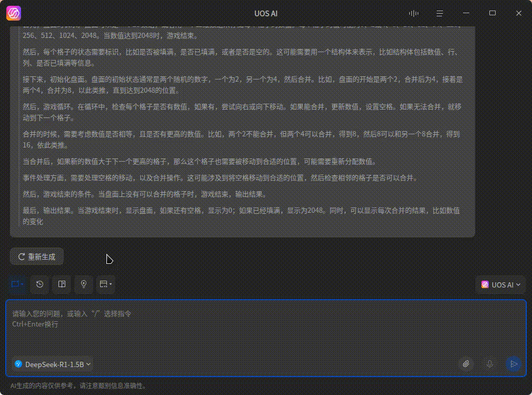This screenshot has width=532, height=395.
Task: Expand the smart window icon's dropdown arrow
Action: click(x=111, y=284)
